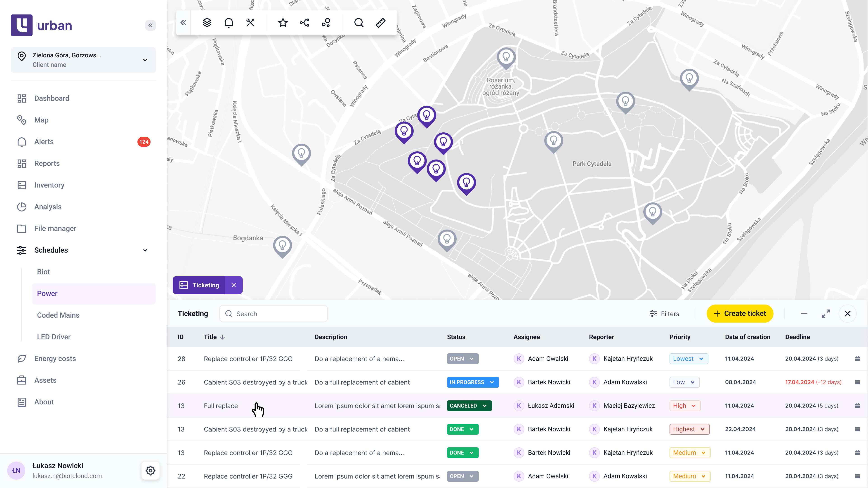The image size is (868, 488).
Task: Go to the Coded Mains schedule
Action: coord(58,315)
